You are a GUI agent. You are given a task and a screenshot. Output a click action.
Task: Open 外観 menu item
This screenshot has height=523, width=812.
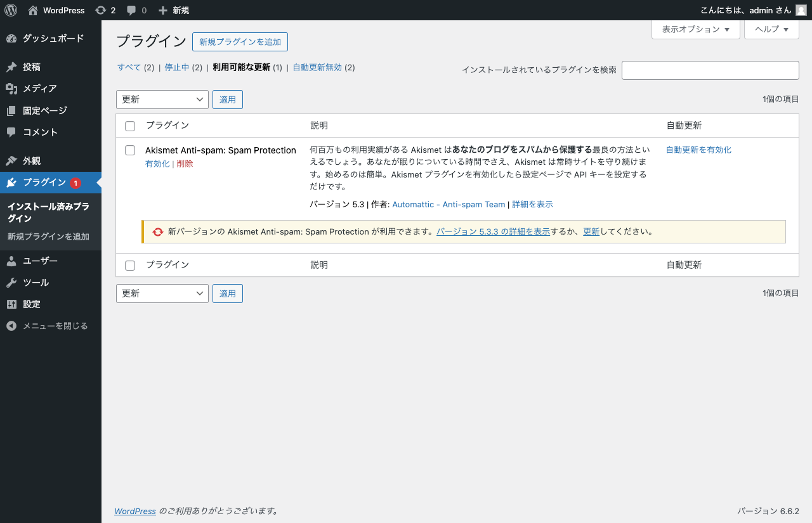pos(51,161)
